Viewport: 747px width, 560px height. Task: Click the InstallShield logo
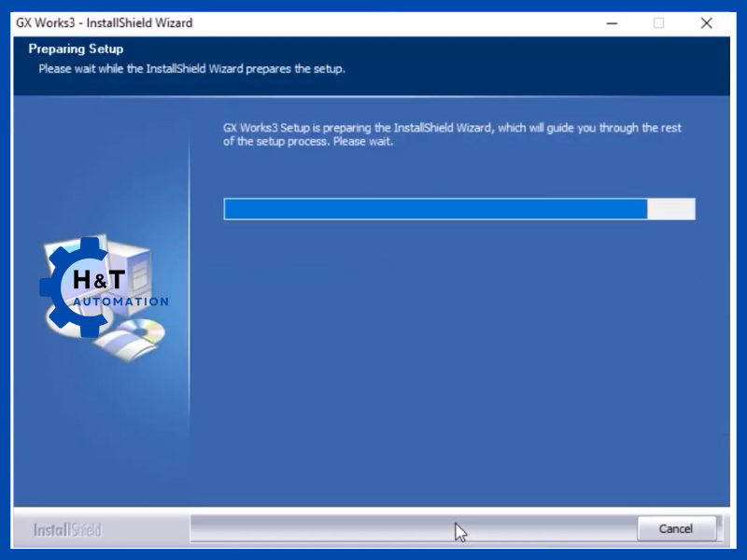(x=67, y=530)
